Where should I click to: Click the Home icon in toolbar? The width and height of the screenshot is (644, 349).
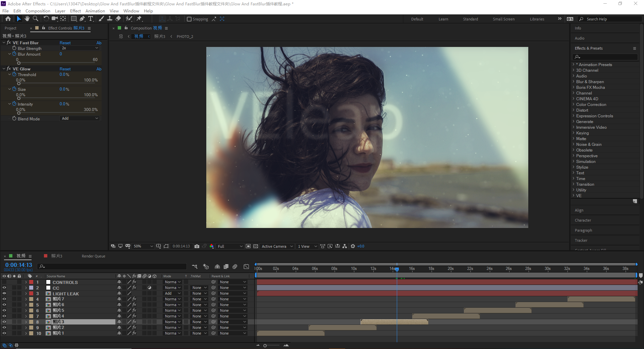pyautogui.click(x=8, y=19)
